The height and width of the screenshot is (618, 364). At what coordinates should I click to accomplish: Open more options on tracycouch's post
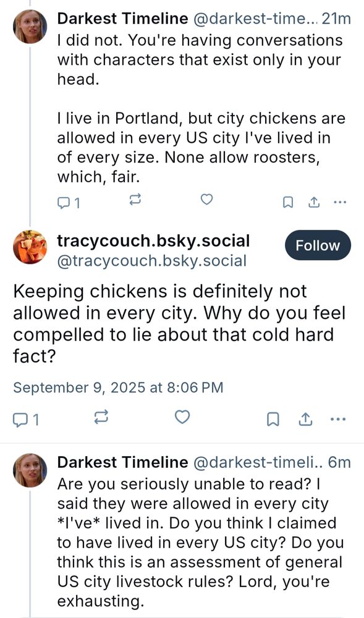pos(338,418)
